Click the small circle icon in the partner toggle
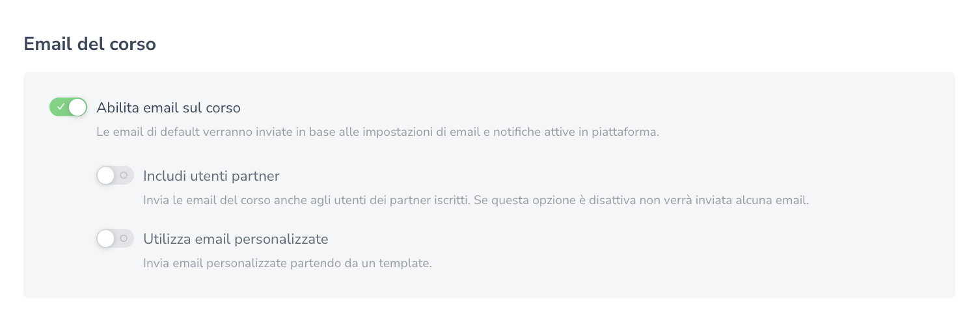The height and width of the screenshot is (325, 980). click(124, 175)
